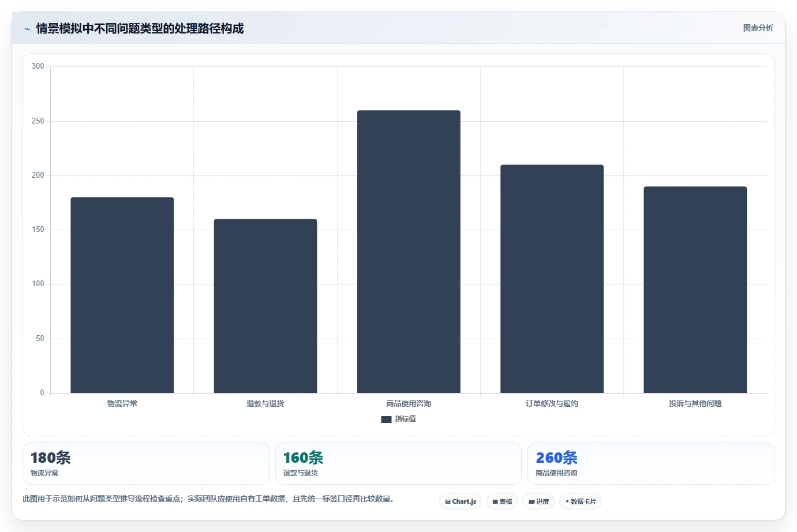
Task: Click the 物流异常 bar in chart
Action: pyautogui.click(x=122, y=295)
